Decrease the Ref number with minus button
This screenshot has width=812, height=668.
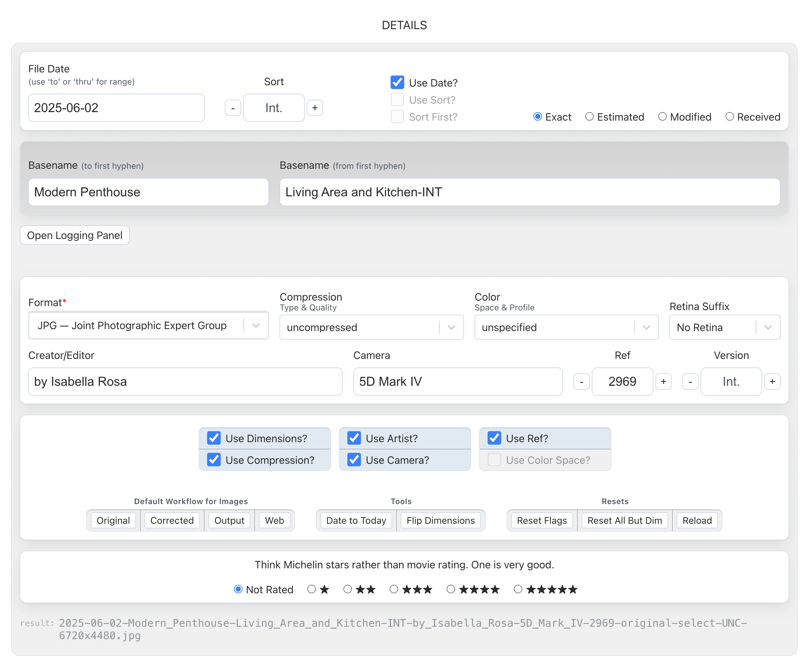(x=581, y=382)
